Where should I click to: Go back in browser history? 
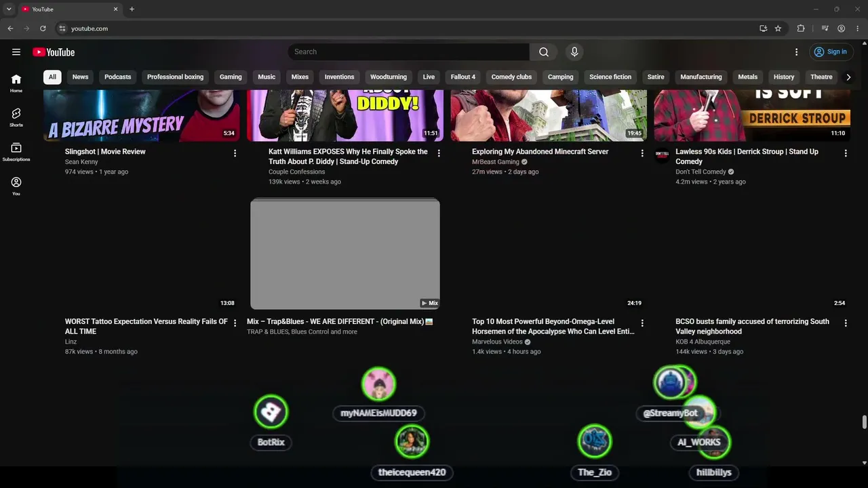(x=10, y=28)
